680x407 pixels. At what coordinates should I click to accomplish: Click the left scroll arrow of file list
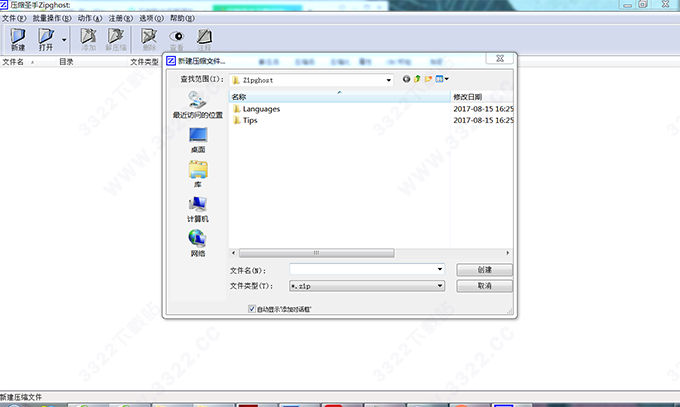(233, 253)
